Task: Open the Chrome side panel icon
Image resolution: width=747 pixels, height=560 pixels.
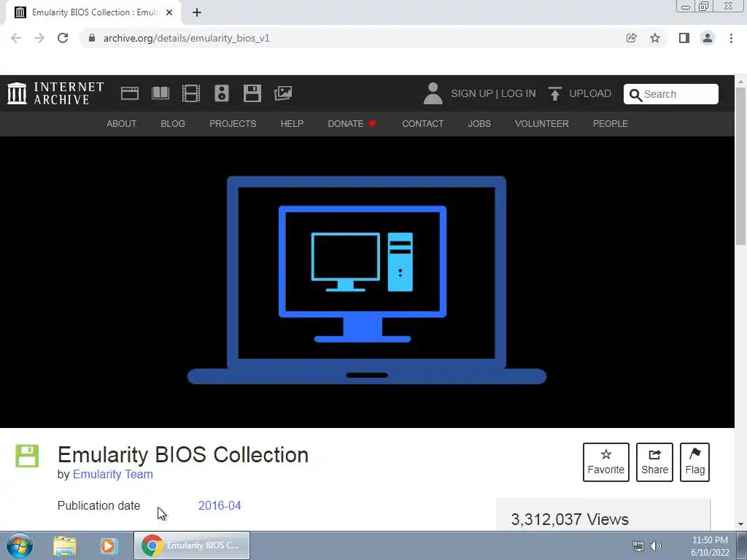Action: click(x=684, y=38)
